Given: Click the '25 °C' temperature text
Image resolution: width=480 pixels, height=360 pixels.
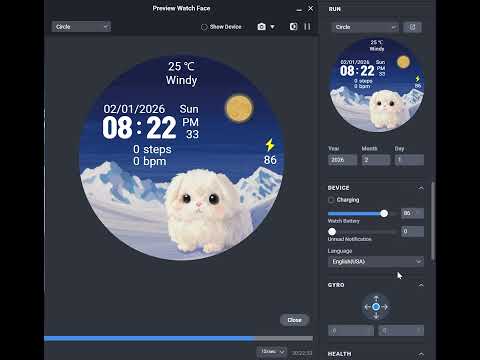Looking at the screenshot, I should [x=181, y=66].
